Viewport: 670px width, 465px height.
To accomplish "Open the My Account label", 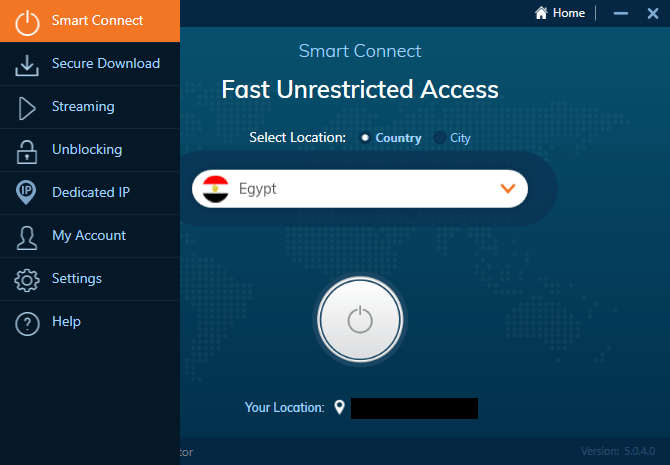I will tap(89, 236).
